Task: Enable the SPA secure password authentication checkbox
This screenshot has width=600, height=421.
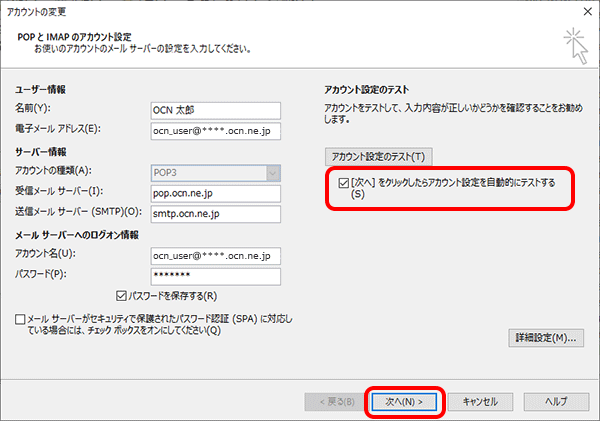Action: tap(22, 319)
